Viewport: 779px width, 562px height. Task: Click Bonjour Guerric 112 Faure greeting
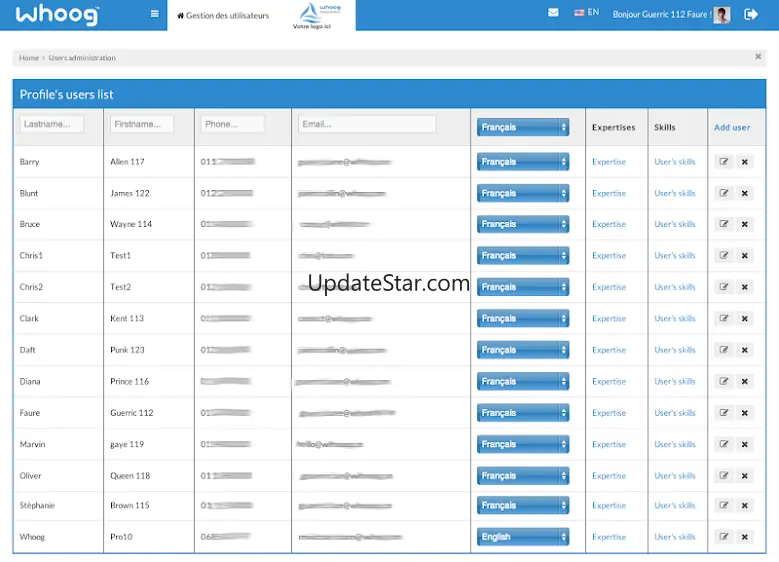(x=662, y=14)
